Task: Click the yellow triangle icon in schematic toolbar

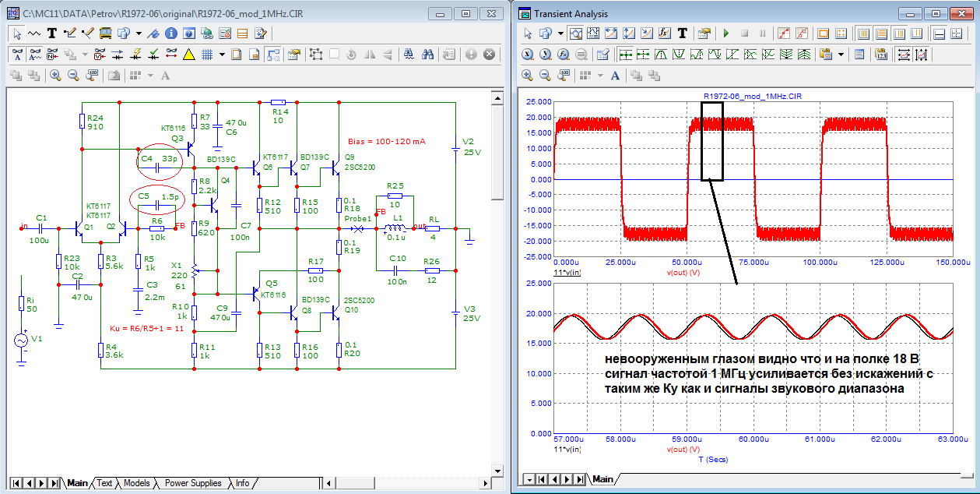Action: coord(188,55)
